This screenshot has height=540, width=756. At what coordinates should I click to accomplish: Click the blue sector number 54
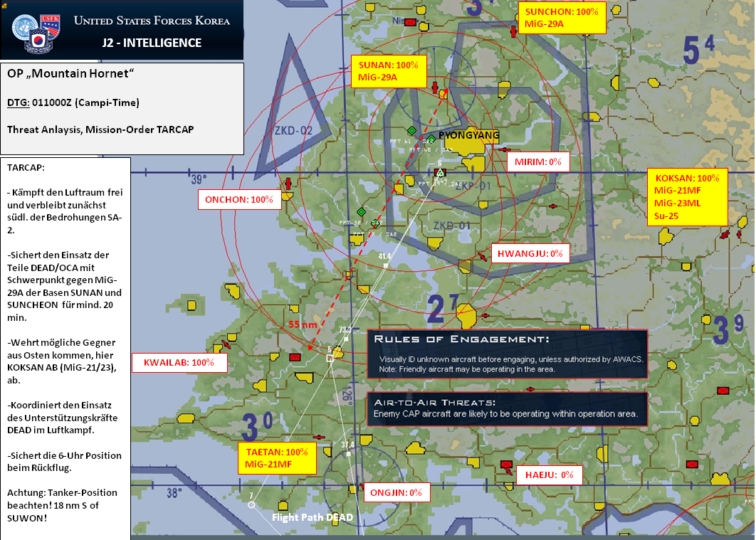698,50
